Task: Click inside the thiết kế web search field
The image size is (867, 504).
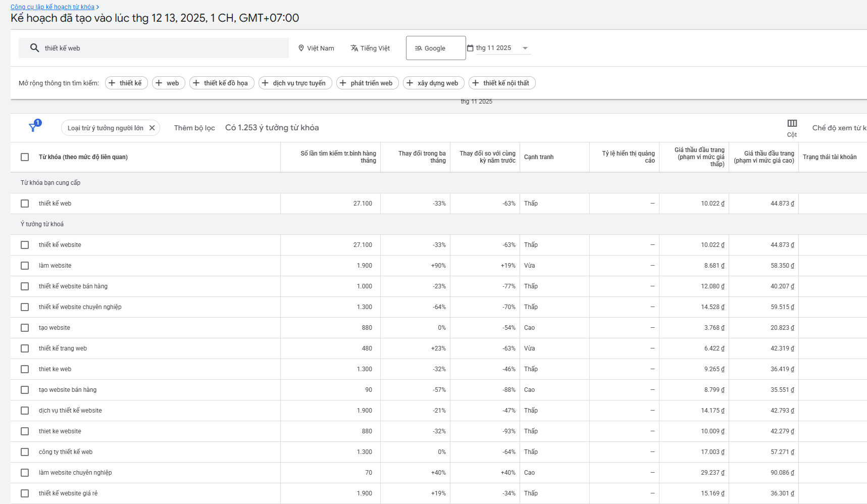Action: [x=151, y=48]
